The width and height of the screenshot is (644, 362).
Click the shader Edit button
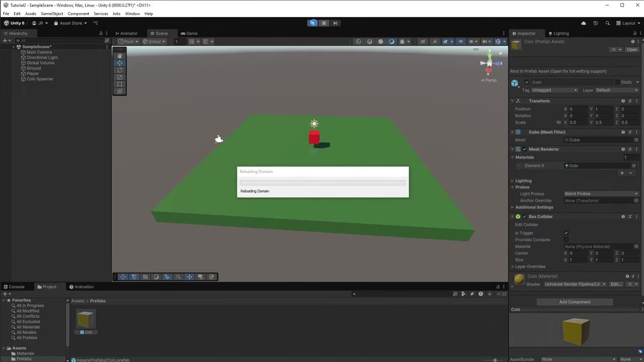coord(616,284)
